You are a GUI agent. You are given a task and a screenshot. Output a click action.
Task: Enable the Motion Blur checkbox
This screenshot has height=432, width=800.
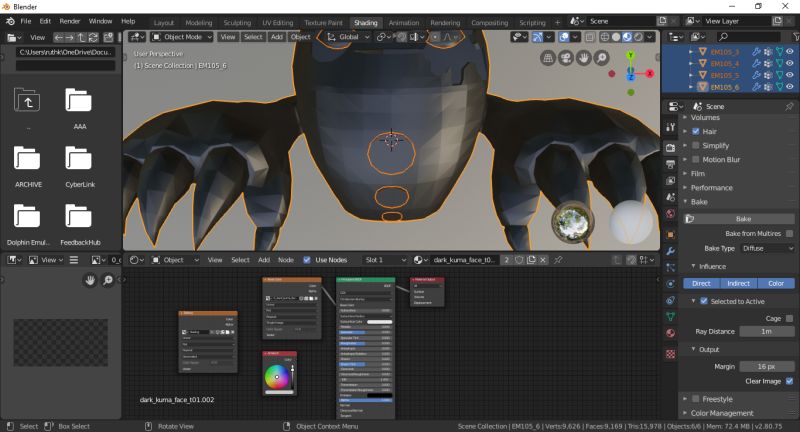pyautogui.click(x=695, y=160)
